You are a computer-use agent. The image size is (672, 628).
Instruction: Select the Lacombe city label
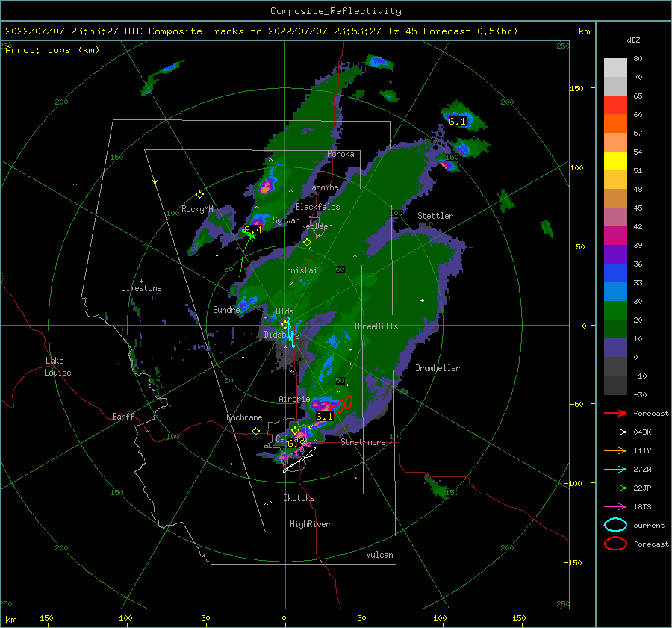point(323,187)
